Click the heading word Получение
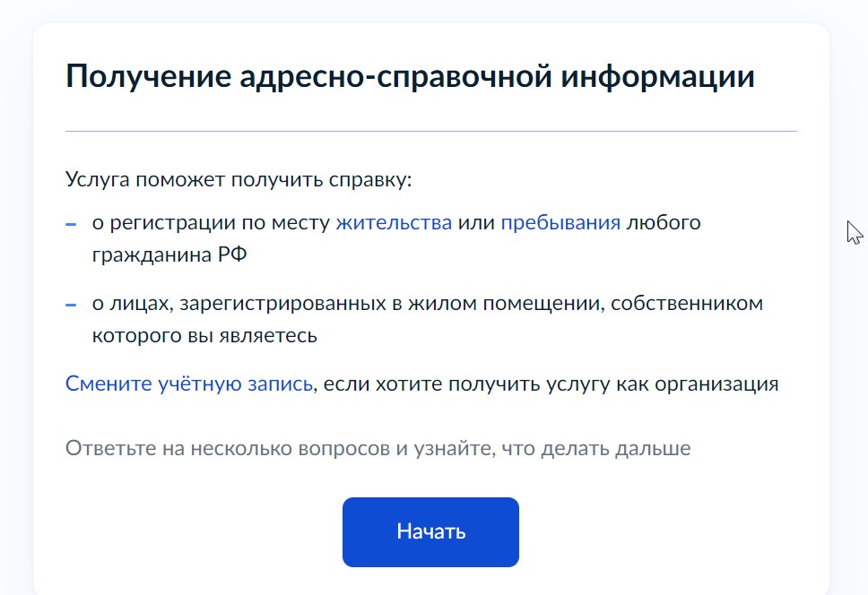The width and height of the screenshot is (868, 595). click(147, 77)
